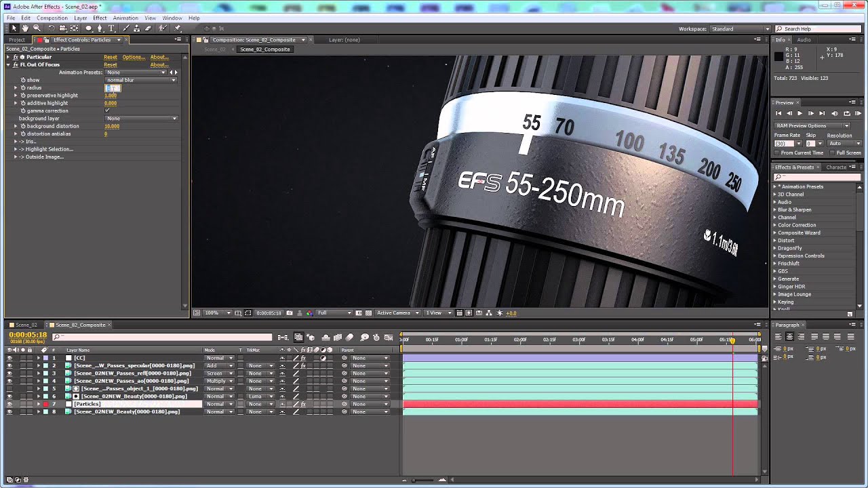868x488 pixels.
Task: Enable Full Screen checkbox
Action: click(x=832, y=152)
